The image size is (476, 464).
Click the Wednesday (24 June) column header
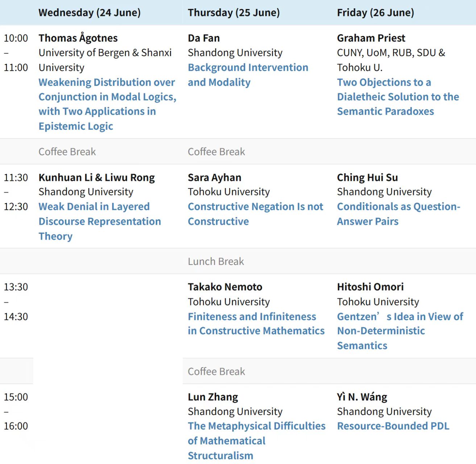click(90, 13)
